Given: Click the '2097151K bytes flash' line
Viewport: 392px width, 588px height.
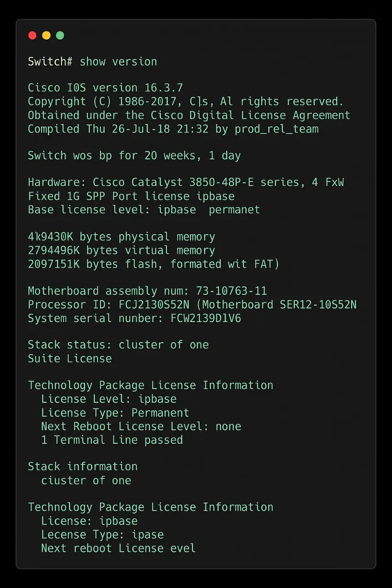Looking at the screenshot, I should click(153, 264).
